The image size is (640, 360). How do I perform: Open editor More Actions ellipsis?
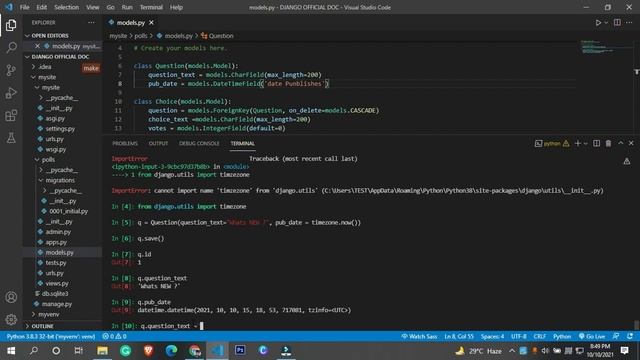coord(629,22)
